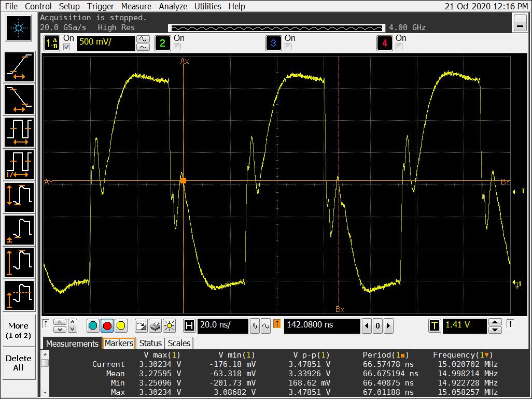Image resolution: width=532 pixels, height=399 pixels.
Task: Set the horizontal position to zero
Action: 377,326
